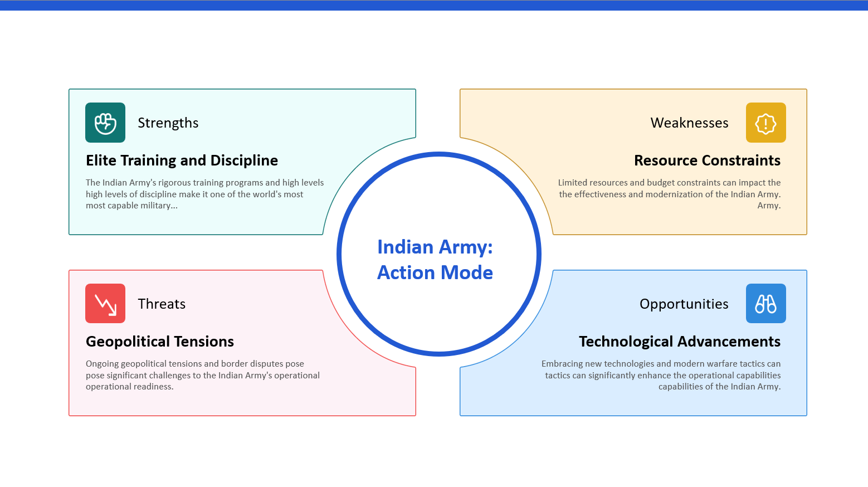
Task: Select the 'Threats' label
Action: point(162,304)
